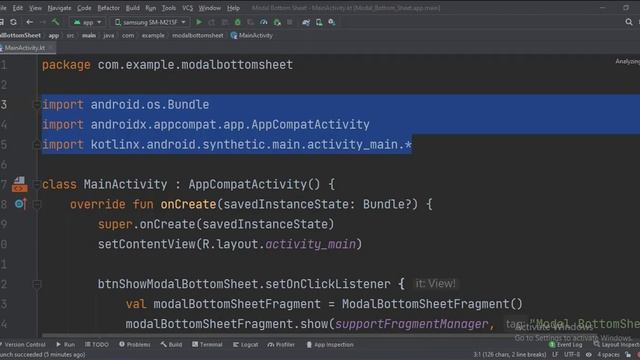
Task: Toggle the status bar eye highlighting icon
Action: [x=589, y=355]
